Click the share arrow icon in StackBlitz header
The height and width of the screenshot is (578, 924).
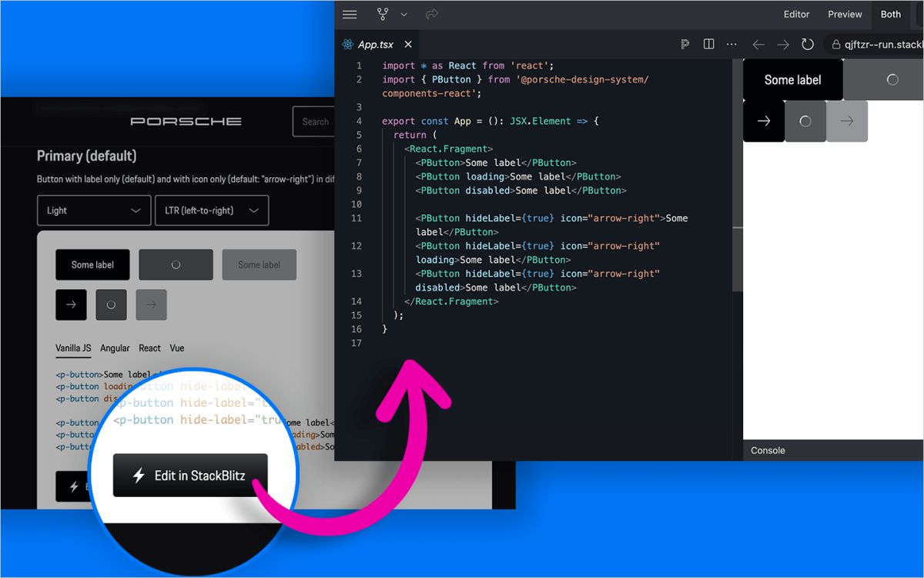coord(431,15)
